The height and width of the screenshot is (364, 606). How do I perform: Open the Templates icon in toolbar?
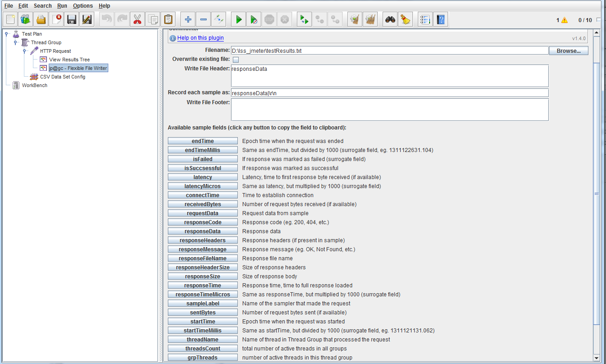point(26,19)
